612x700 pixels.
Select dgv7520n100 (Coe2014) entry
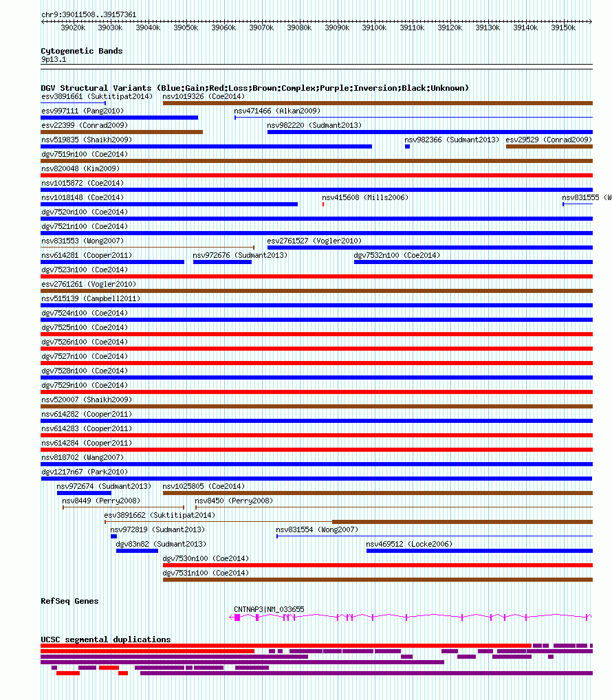click(x=85, y=212)
